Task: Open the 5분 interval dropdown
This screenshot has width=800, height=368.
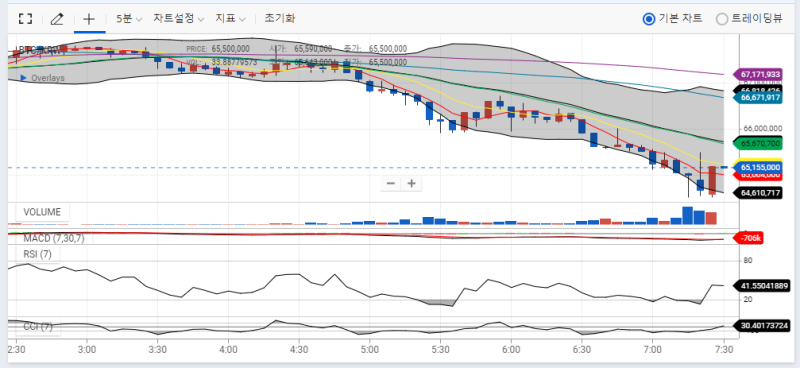Action: pos(129,19)
